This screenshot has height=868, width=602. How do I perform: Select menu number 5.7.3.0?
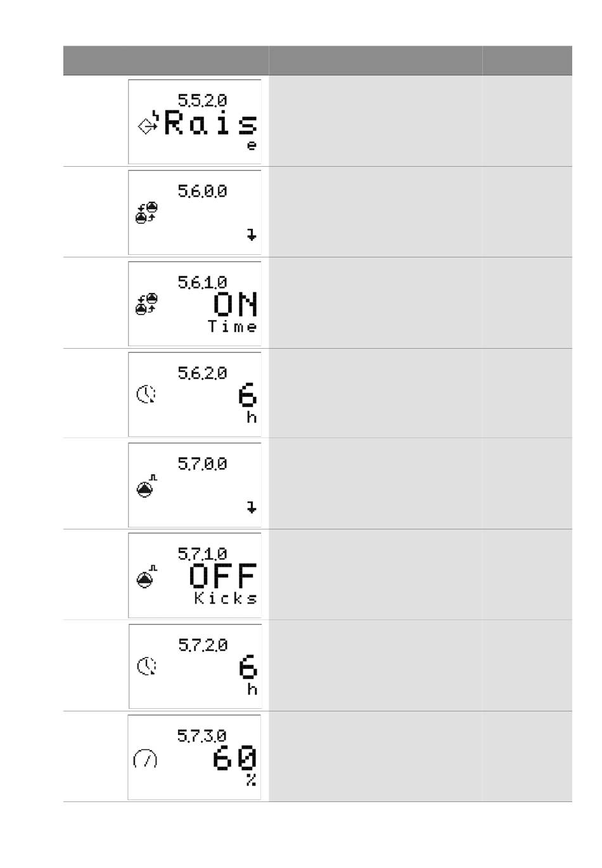click(x=202, y=735)
